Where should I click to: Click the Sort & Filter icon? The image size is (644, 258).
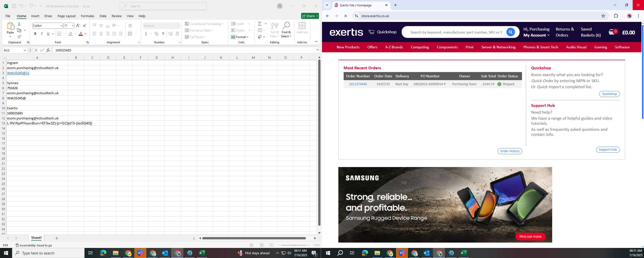point(274,25)
